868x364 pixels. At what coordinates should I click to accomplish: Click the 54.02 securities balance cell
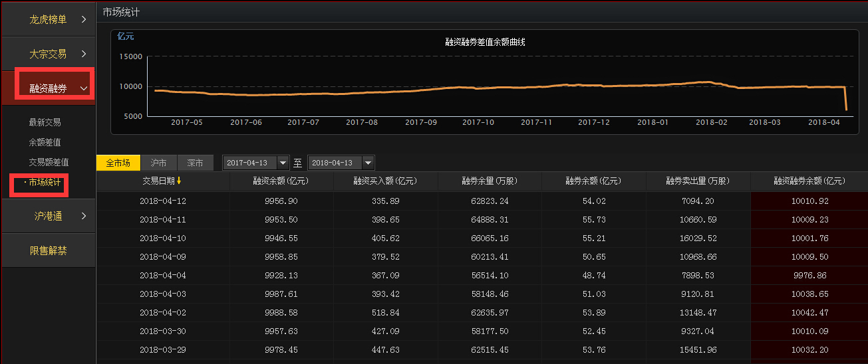pyautogui.click(x=593, y=201)
